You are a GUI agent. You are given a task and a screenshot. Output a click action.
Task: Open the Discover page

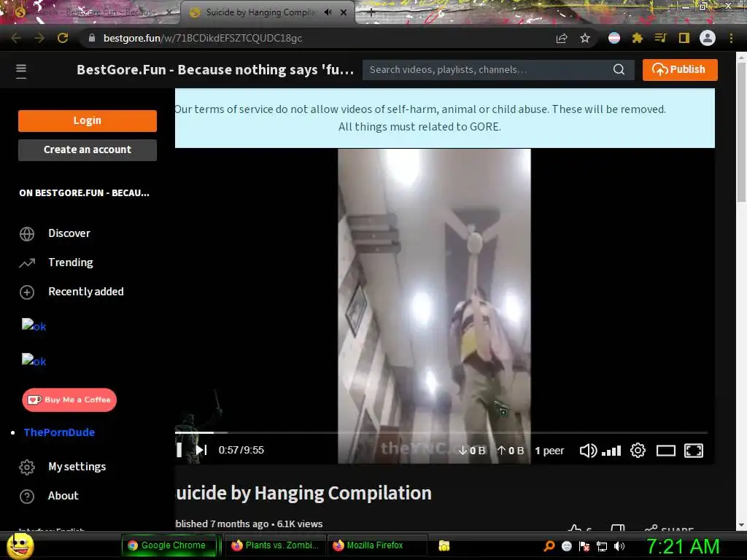pos(69,233)
